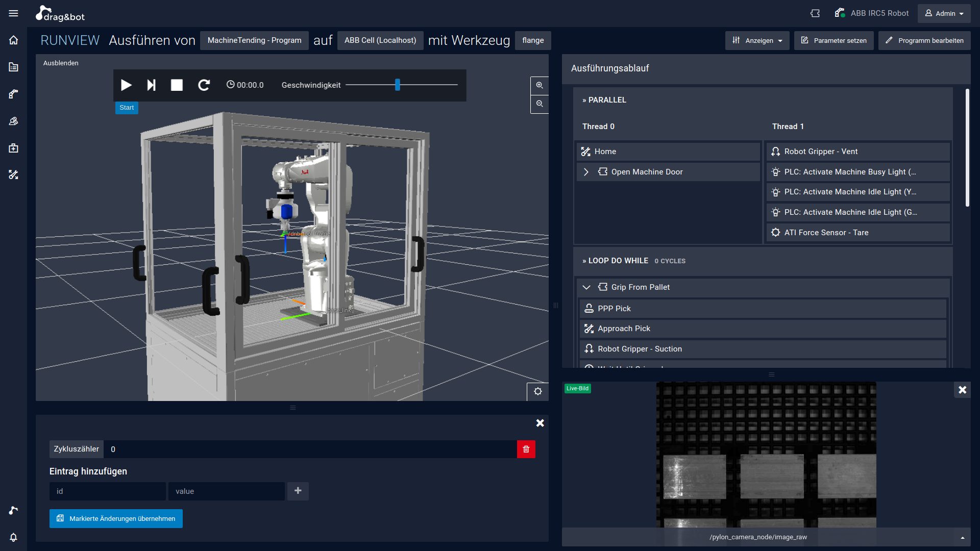Click the Programm bearbeiten button

[x=924, y=40]
